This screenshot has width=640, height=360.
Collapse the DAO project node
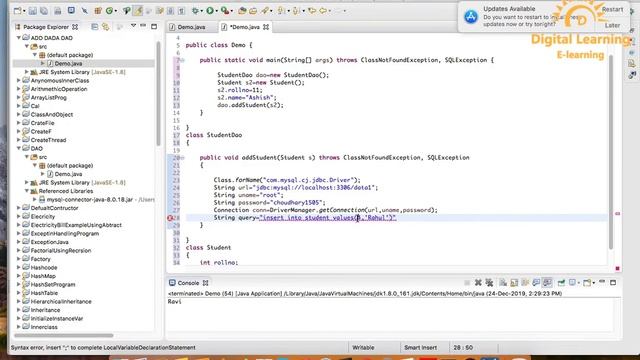19,148
